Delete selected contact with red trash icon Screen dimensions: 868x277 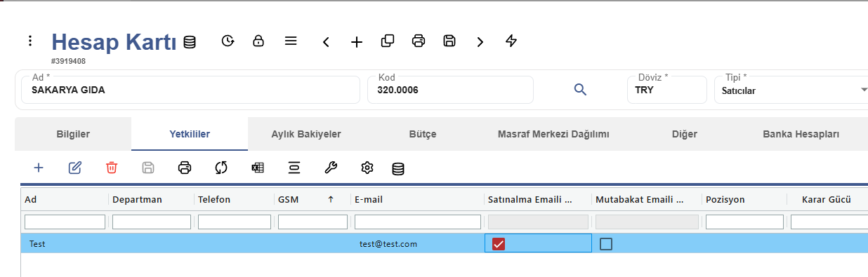[x=112, y=168]
